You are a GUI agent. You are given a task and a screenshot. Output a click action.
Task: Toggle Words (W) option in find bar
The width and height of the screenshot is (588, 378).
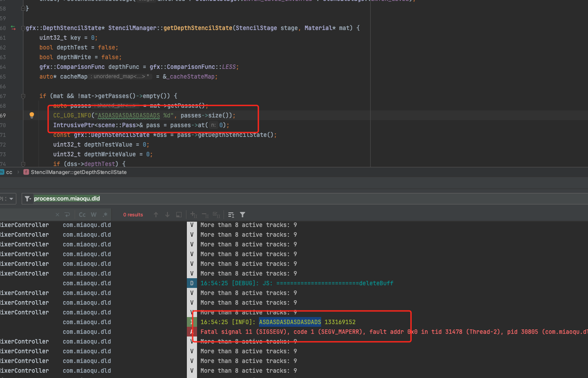pyautogui.click(x=94, y=215)
